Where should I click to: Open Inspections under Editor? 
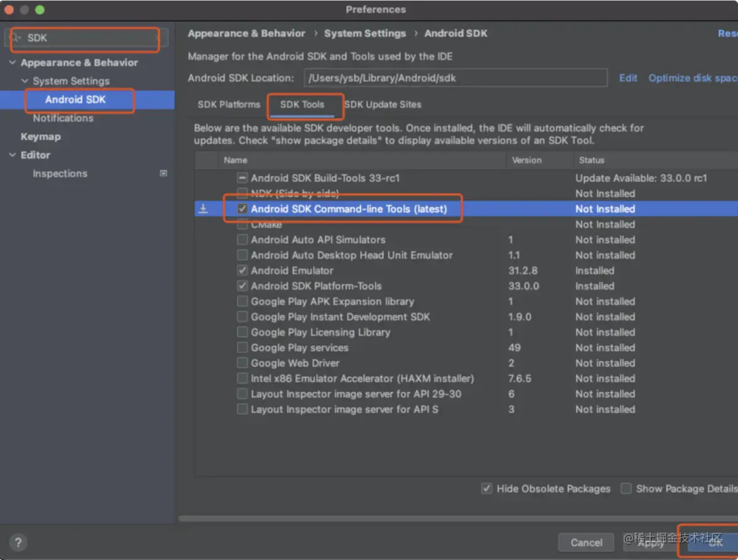60,173
